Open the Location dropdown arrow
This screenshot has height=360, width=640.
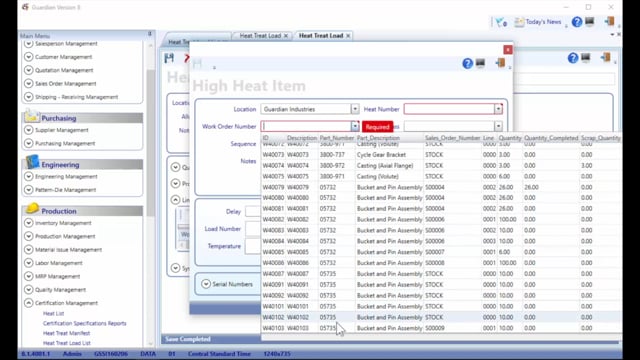355,109
